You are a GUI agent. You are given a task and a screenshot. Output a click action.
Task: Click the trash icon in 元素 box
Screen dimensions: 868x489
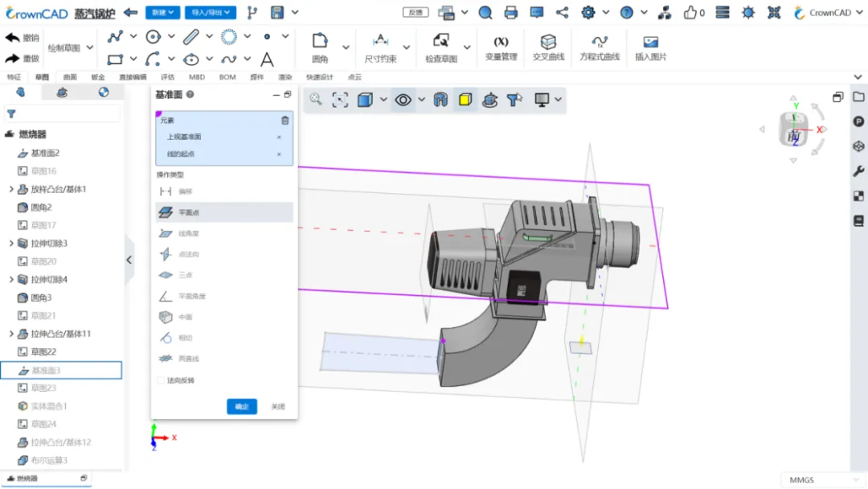click(x=285, y=120)
